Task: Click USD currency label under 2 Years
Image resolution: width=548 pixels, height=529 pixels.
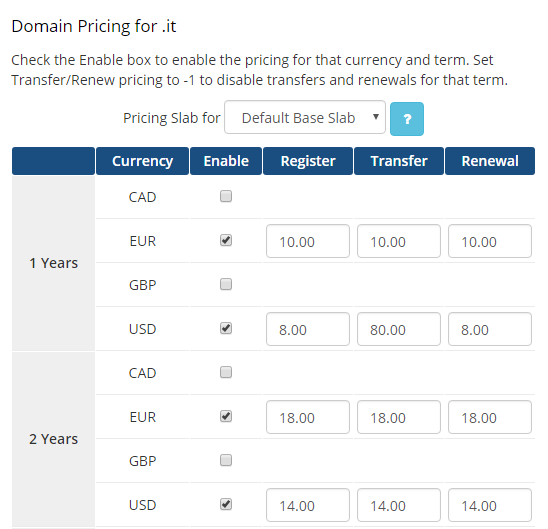Action: (x=142, y=505)
